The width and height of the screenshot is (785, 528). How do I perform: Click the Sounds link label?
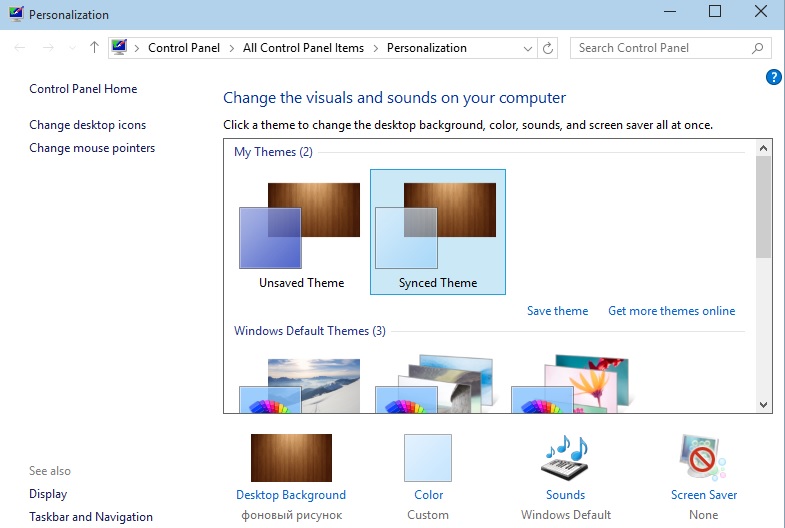[x=565, y=495]
